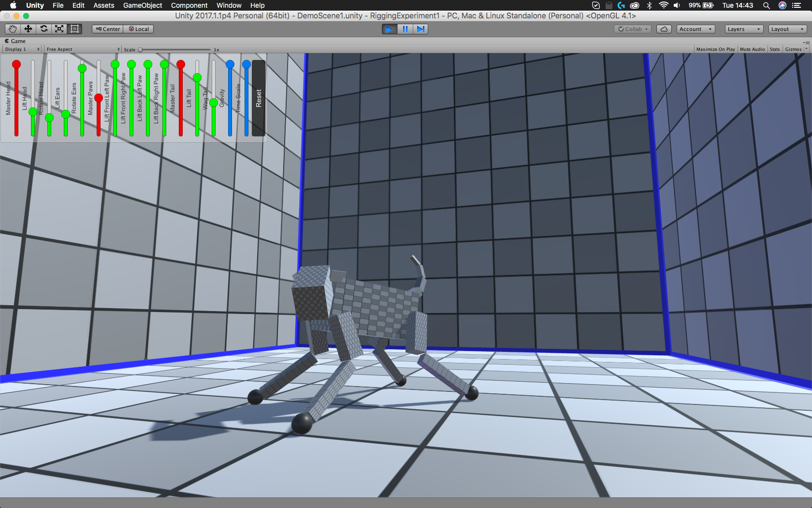812x508 pixels.
Task: Stop play mode with Play button
Action: tap(389, 29)
